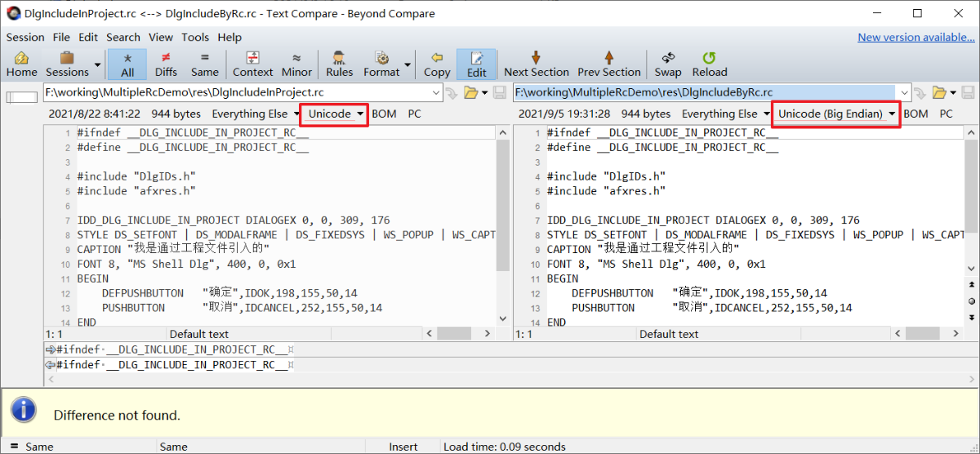
Task: Open the Sessions toolbar button
Action: coord(67,65)
